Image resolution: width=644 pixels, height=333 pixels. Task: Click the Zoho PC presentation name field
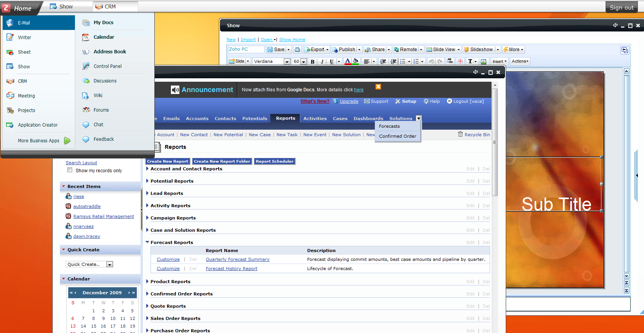246,49
